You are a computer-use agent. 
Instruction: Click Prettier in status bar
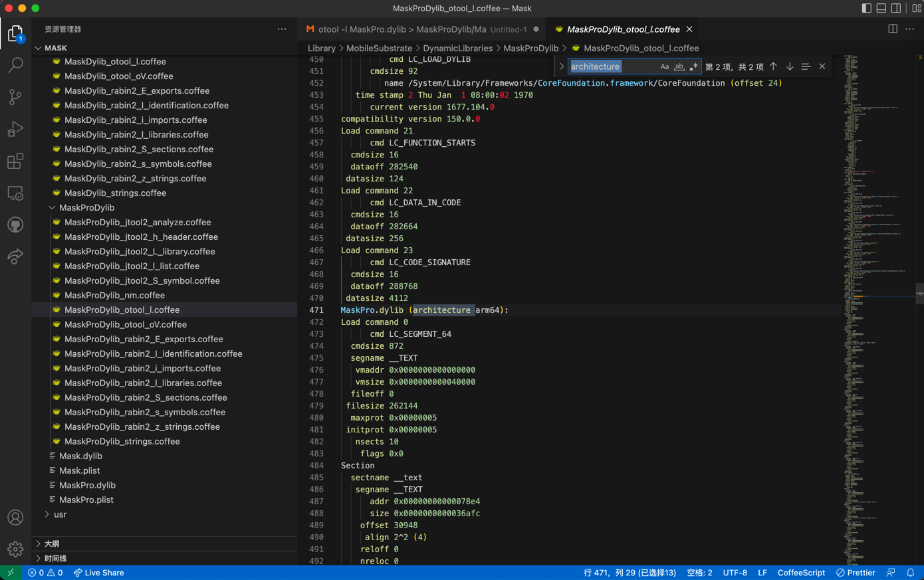tap(856, 573)
